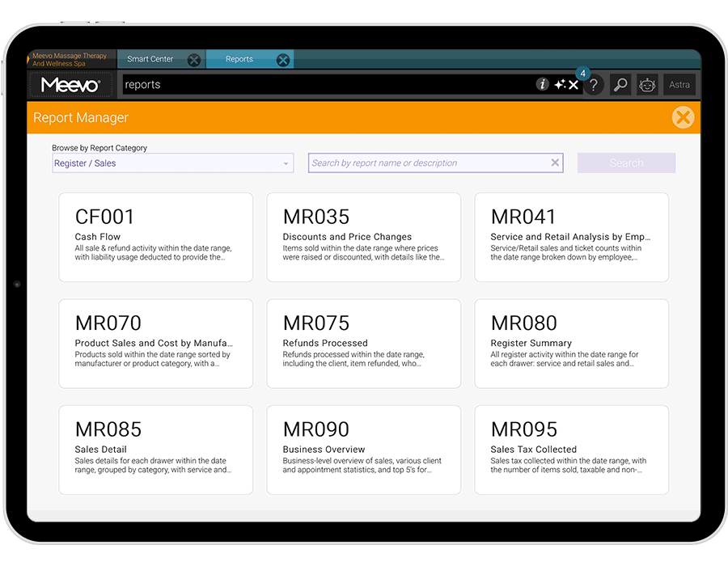The width and height of the screenshot is (728, 566).
Task: Open MR090 Business Overview report
Action: 363,450
